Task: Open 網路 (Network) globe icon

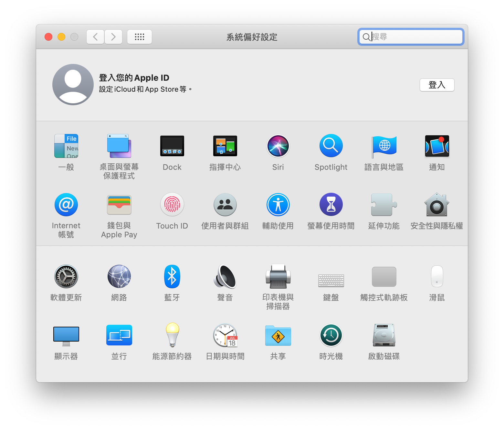Action: coord(119,277)
